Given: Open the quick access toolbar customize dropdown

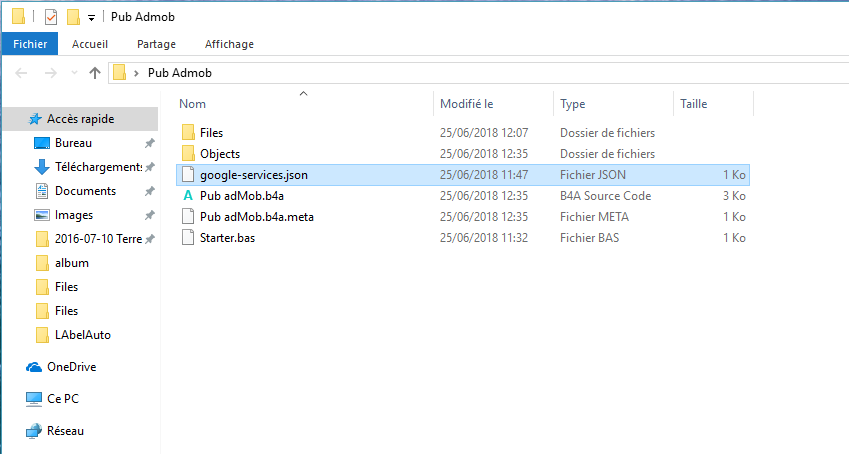Looking at the screenshot, I should point(91,18).
